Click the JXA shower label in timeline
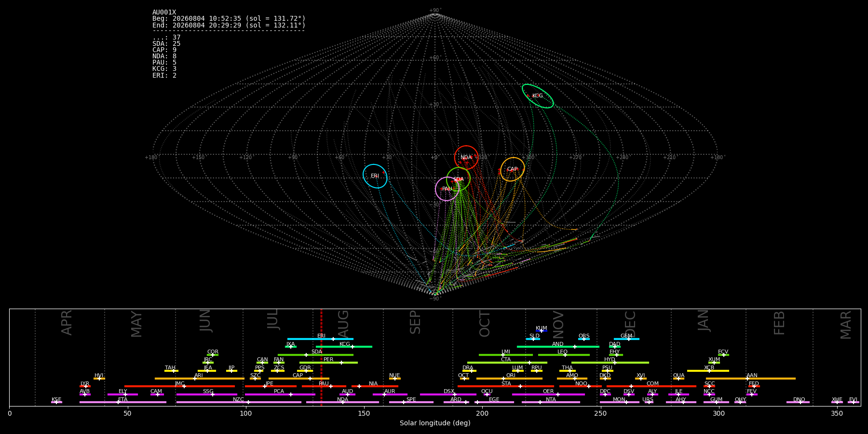868x434 pixels. click(290, 344)
